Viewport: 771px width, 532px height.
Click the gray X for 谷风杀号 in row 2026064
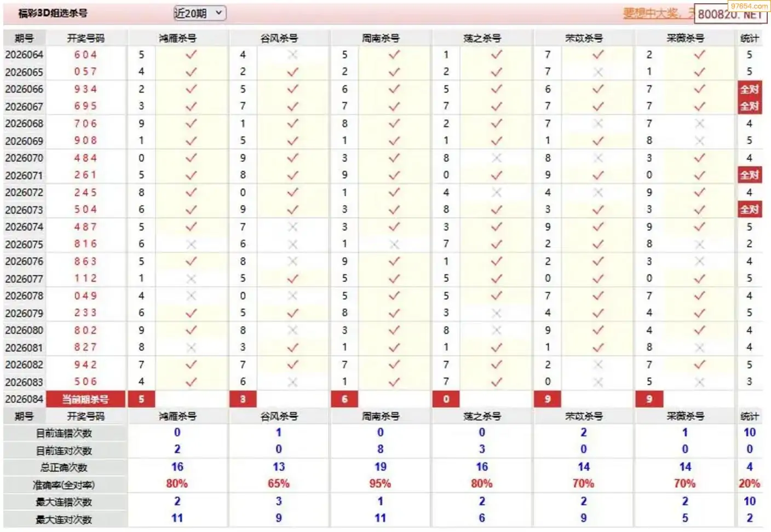[293, 55]
